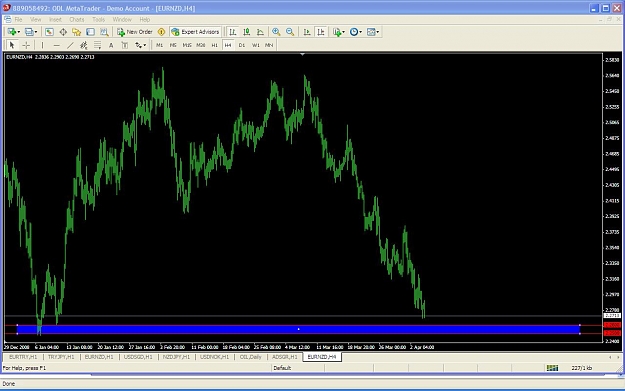625x391 pixels.
Task: Select the crosshair tool
Action: tap(26, 45)
